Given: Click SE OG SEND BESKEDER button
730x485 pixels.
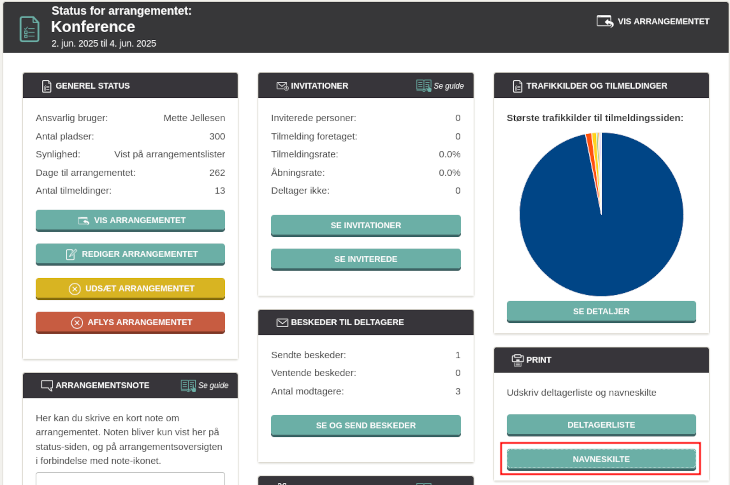Looking at the screenshot, I should pyautogui.click(x=366, y=425).
